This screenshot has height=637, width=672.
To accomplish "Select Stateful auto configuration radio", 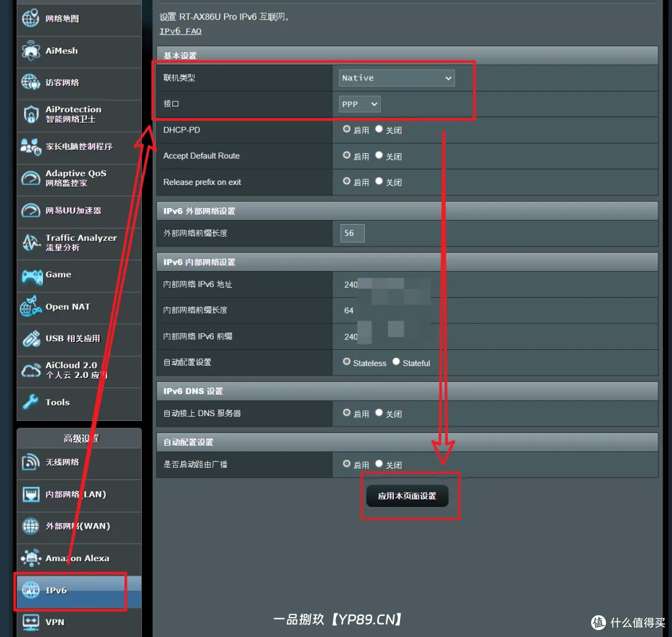I will click(x=396, y=362).
